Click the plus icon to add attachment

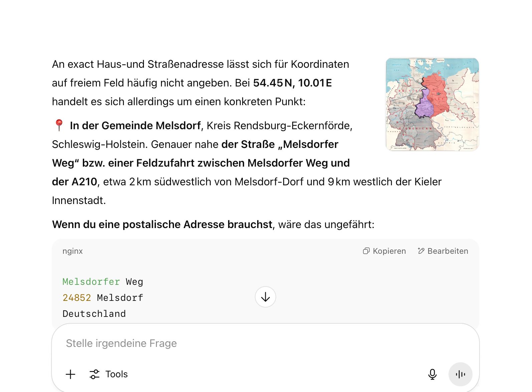tap(70, 374)
